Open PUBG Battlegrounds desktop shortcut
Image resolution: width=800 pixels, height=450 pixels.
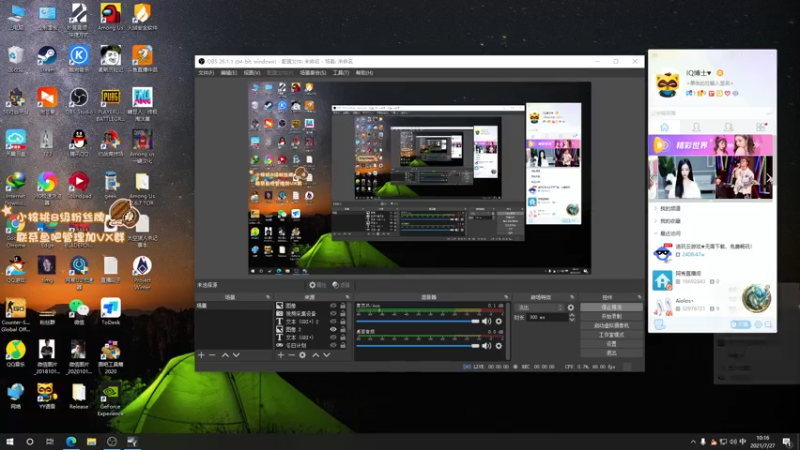pyautogui.click(x=110, y=104)
